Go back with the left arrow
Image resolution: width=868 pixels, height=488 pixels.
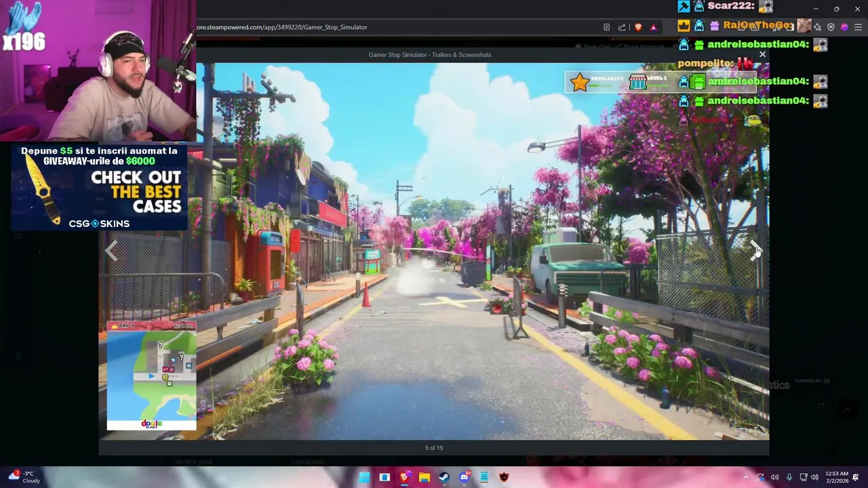pyautogui.click(x=111, y=251)
